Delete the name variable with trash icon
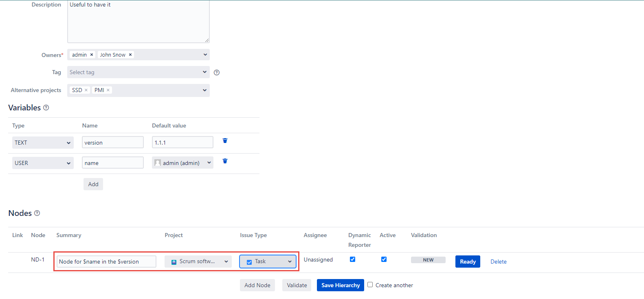The image size is (644, 299). (225, 161)
